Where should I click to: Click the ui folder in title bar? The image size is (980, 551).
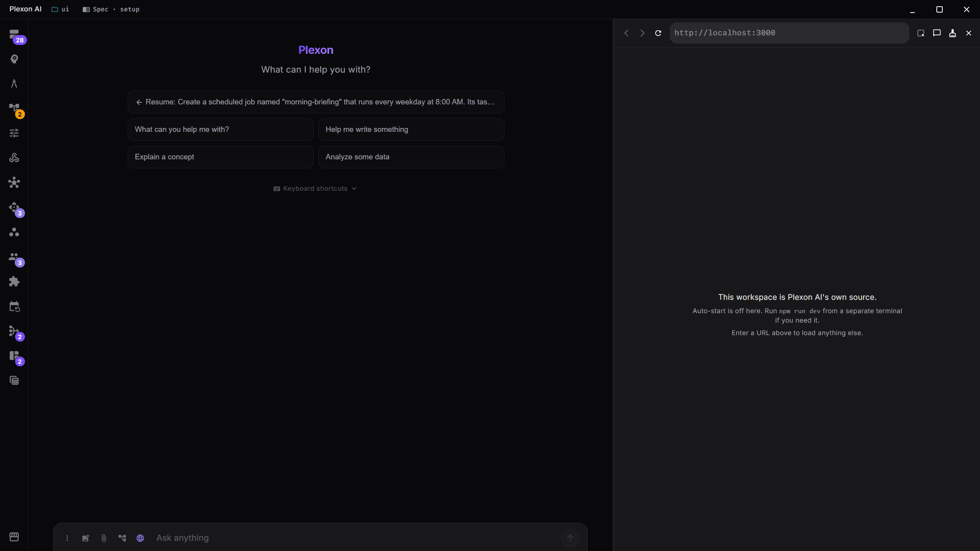pos(60,9)
